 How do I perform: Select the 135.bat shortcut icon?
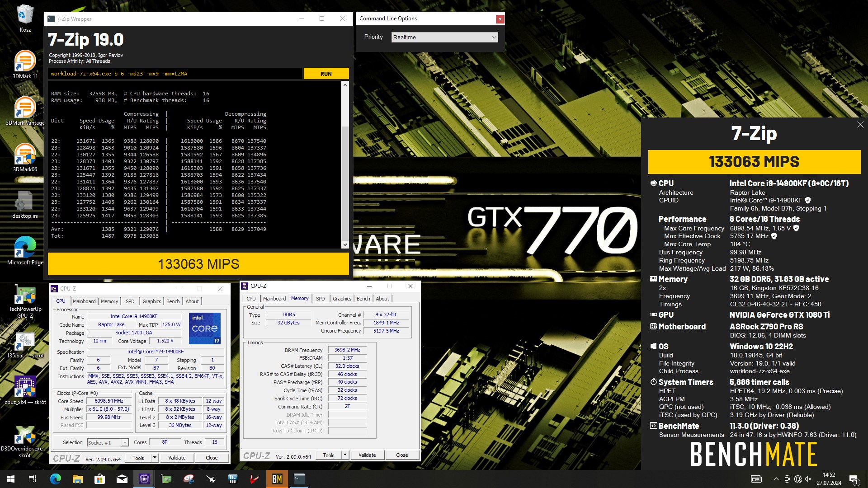tap(25, 346)
